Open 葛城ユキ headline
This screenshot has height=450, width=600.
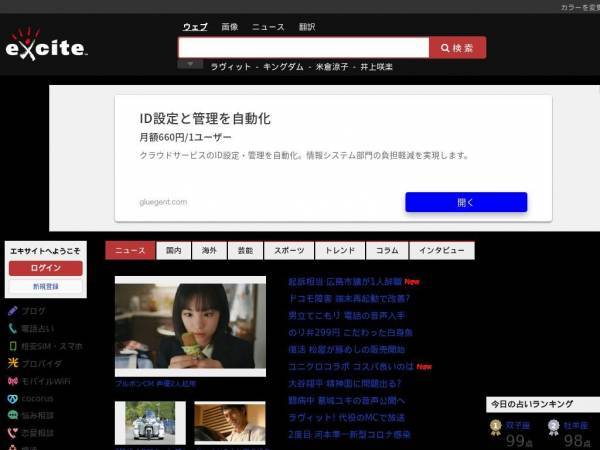(347, 400)
